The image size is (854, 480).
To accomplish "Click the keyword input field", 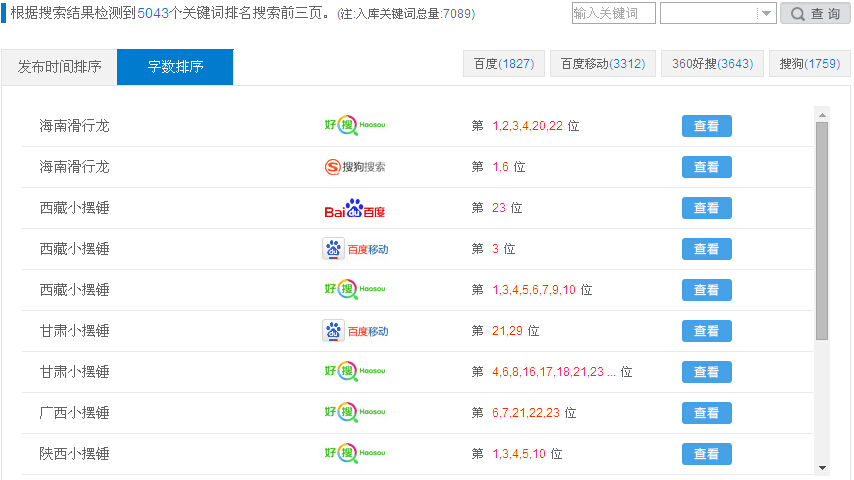I will 613,13.
